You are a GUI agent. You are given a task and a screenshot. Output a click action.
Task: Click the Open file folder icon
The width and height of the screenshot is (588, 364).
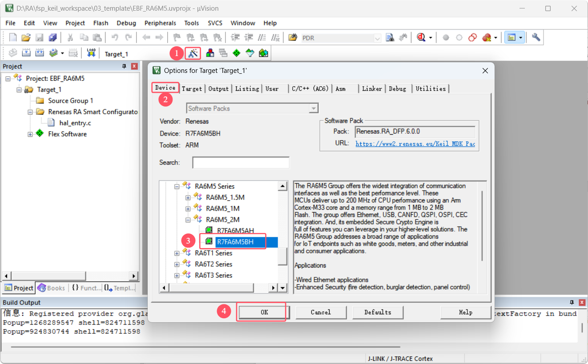tap(26, 38)
